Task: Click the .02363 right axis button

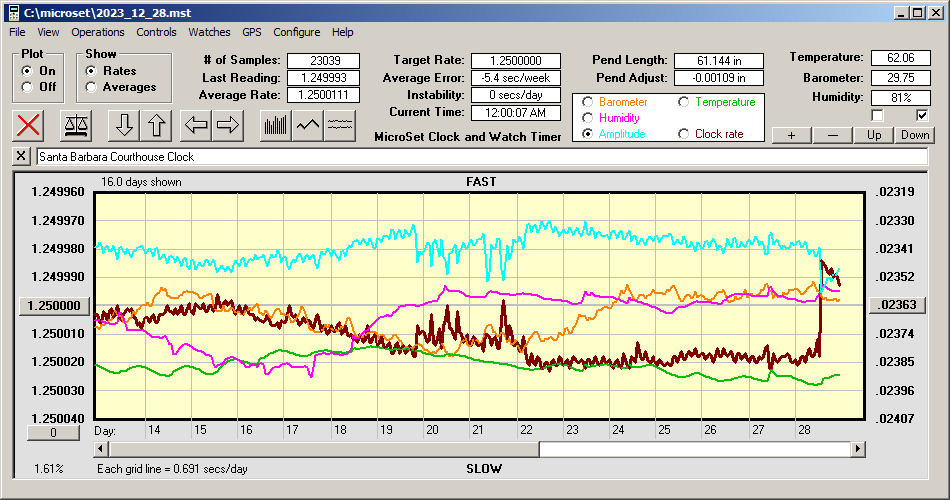Action: pos(897,305)
